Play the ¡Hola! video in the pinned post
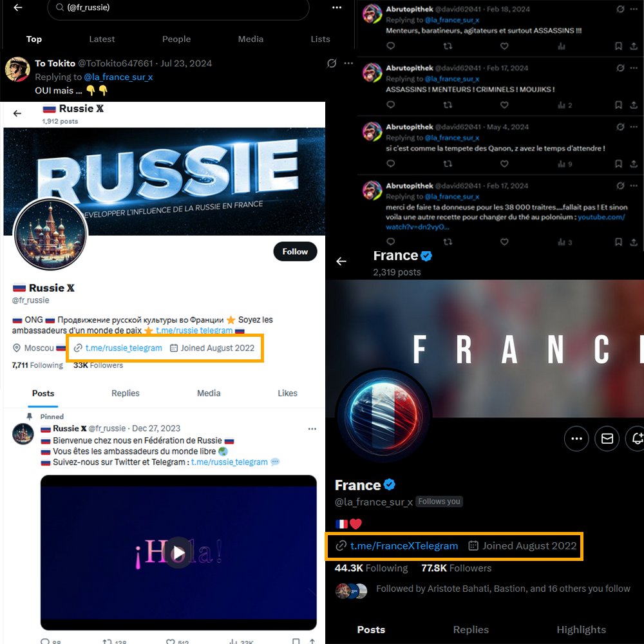The image size is (644, 644). [178, 553]
